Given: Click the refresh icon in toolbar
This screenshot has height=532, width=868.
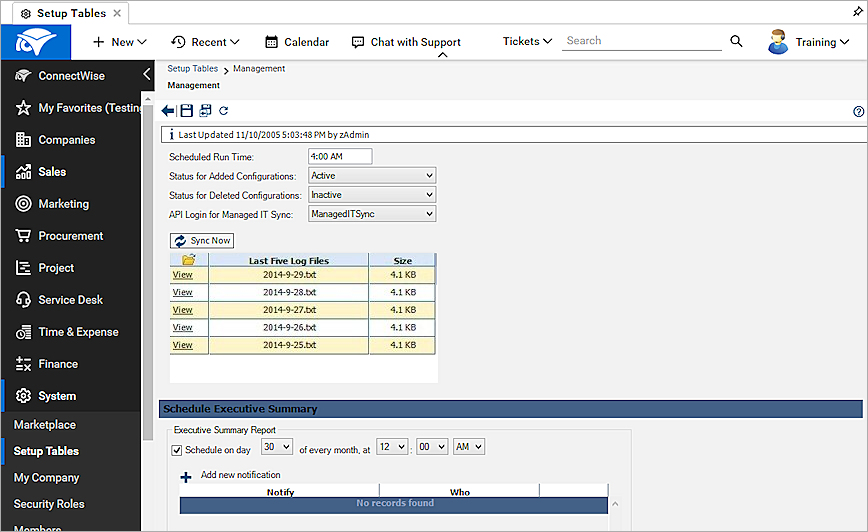Looking at the screenshot, I should [224, 111].
